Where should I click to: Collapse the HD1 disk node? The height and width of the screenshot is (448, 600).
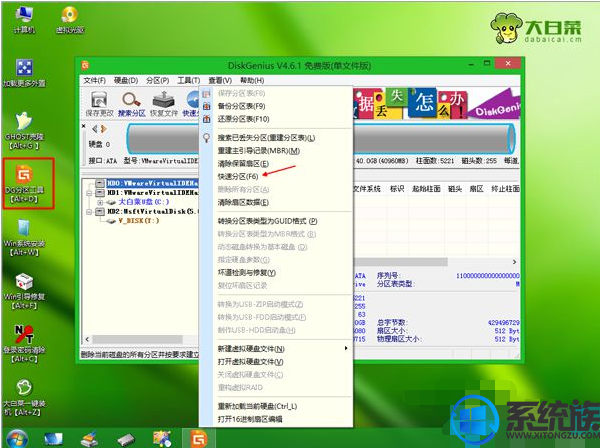pyautogui.click(x=89, y=193)
